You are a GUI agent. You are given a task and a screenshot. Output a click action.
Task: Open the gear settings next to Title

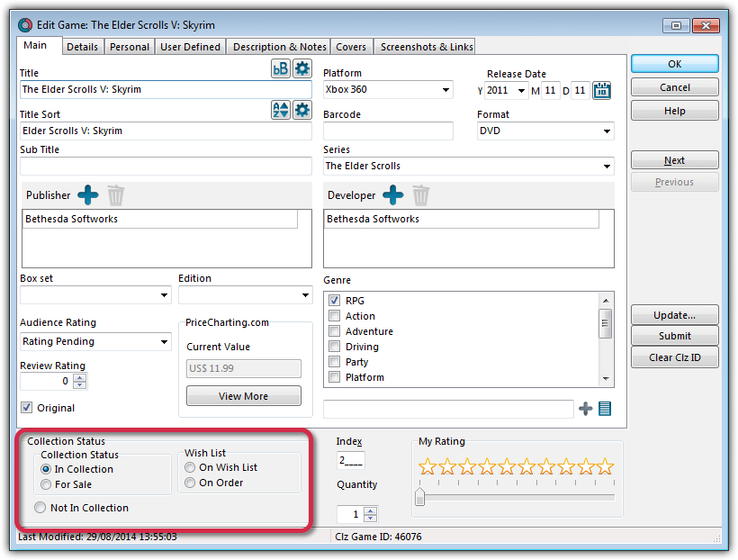[x=302, y=68]
